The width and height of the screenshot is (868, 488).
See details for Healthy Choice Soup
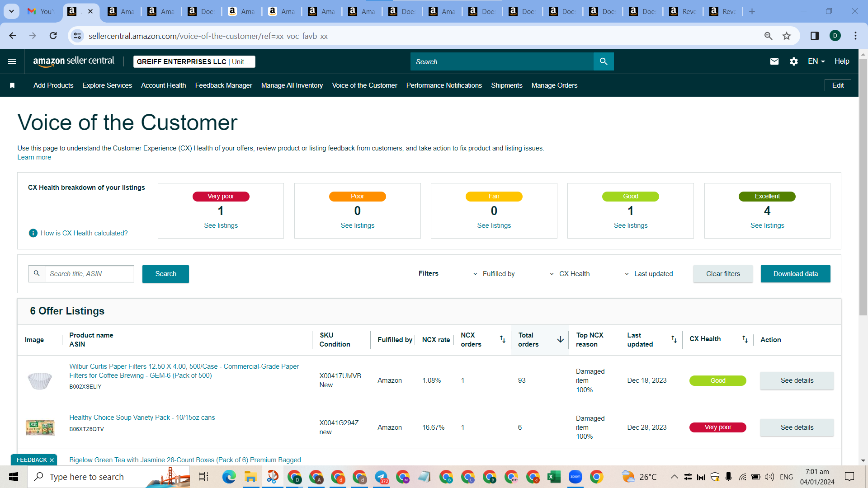pyautogui.click(x=797, y=427)
